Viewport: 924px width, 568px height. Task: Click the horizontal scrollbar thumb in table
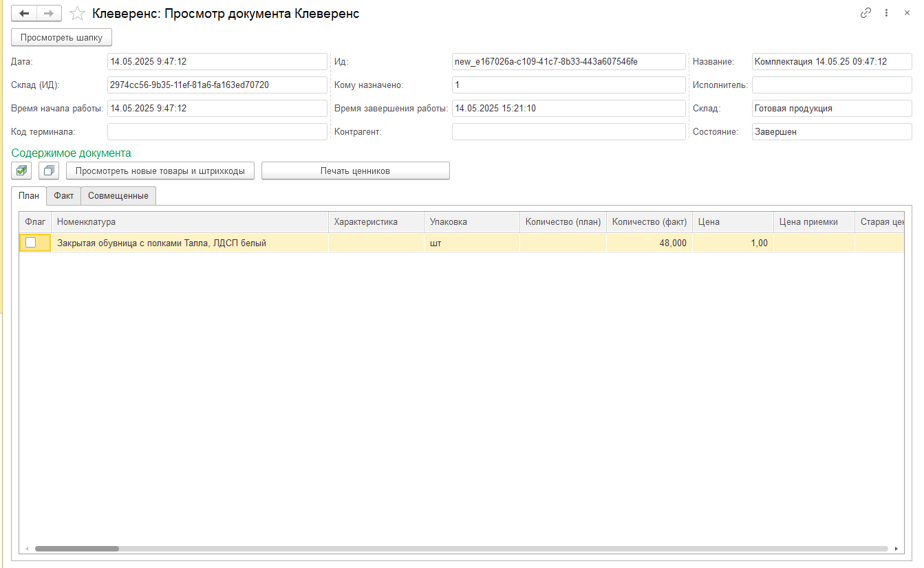[x=77, y=549]
